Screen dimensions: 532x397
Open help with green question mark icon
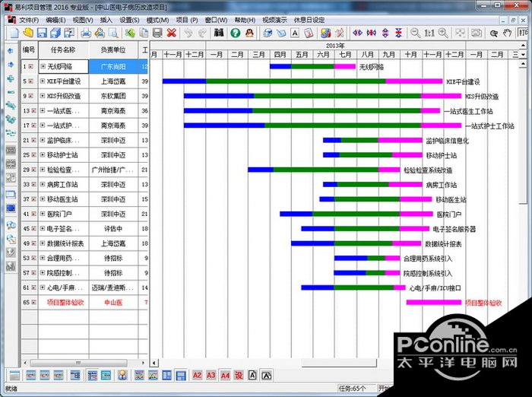(235, 33)
